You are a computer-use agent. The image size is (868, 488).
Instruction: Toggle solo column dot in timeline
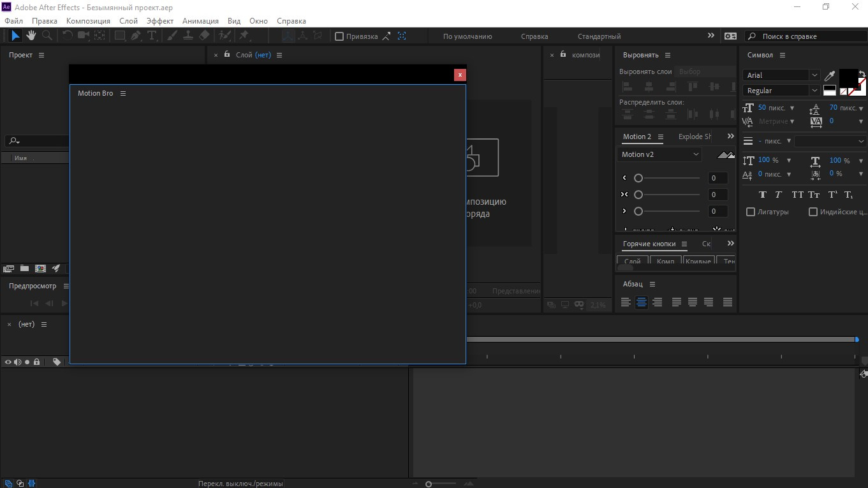[27, 362]
